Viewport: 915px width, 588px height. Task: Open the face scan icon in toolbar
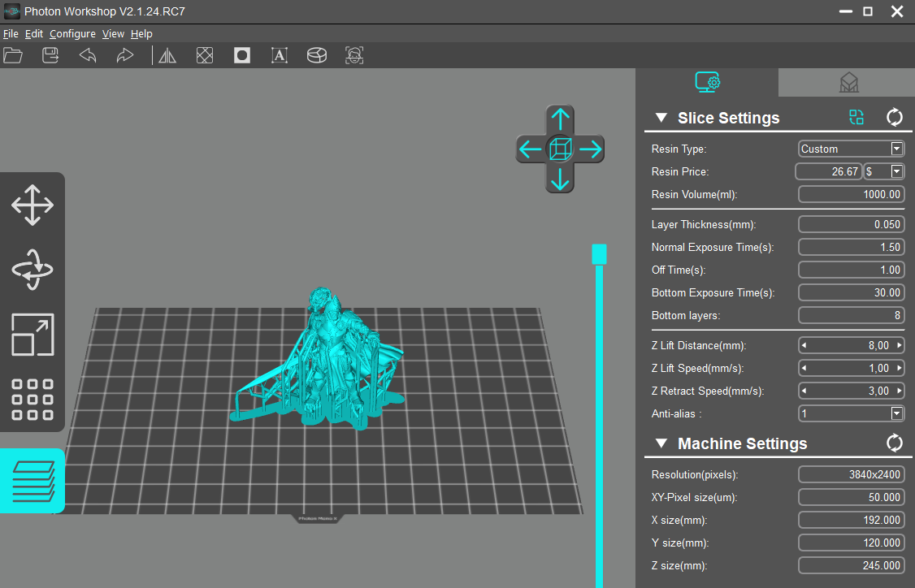(354, 55)
